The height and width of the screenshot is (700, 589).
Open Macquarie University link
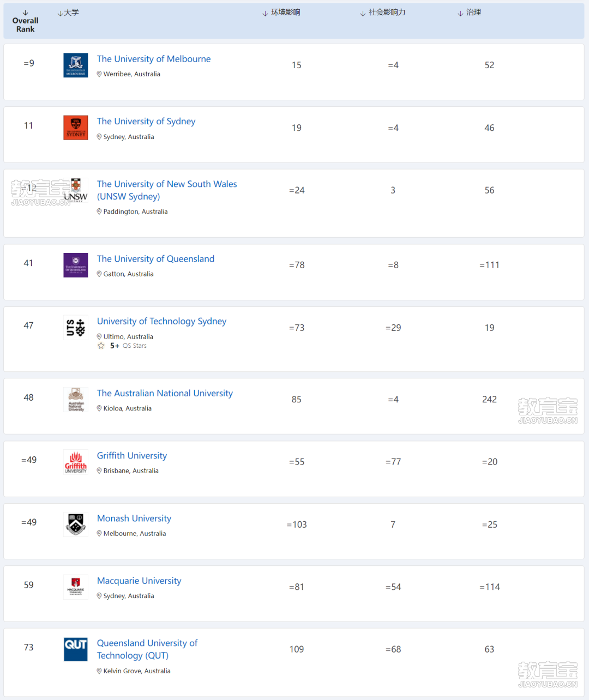[x=139, y=581]
